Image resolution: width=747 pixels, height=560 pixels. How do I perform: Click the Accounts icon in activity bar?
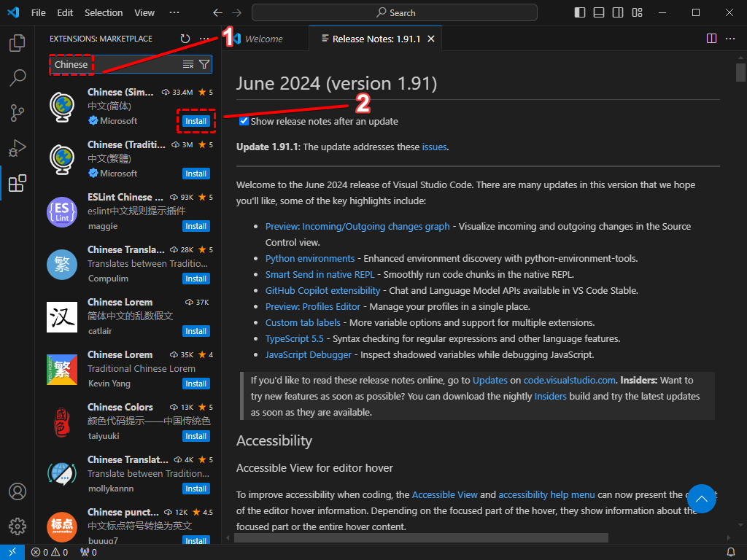[x=18, y=491]
